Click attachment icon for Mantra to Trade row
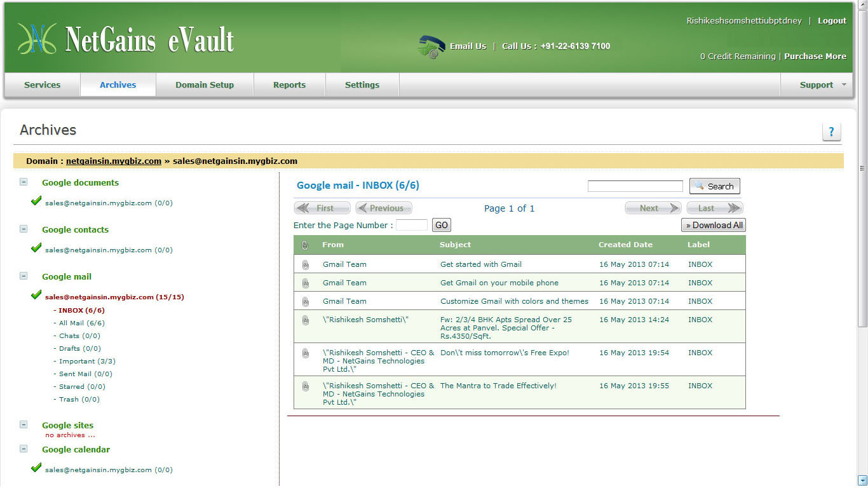Image resolution: width=868 pixels, height=488 pixels. (x=305, y=386)
